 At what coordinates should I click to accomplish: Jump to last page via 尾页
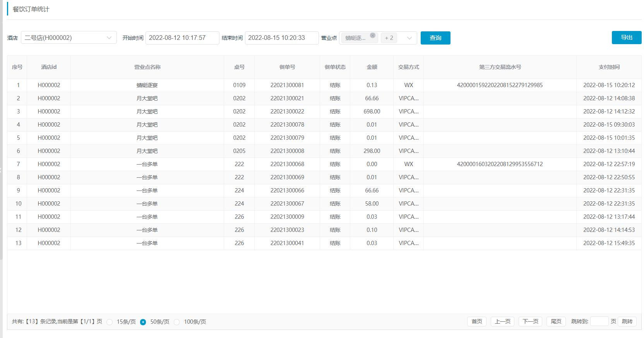click(556, 321)
